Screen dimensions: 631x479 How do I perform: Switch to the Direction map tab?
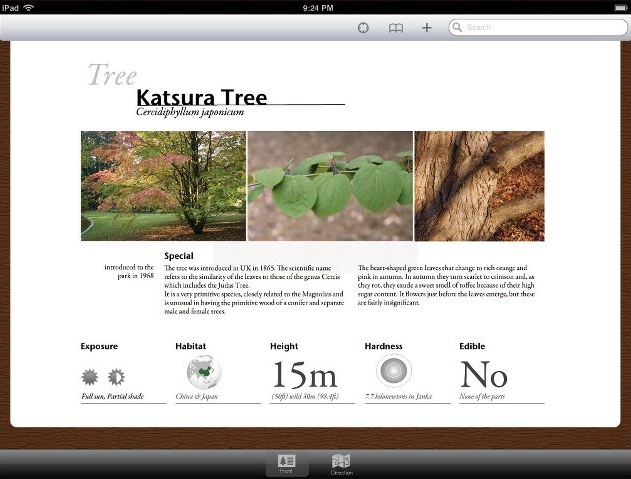point(341,464)
